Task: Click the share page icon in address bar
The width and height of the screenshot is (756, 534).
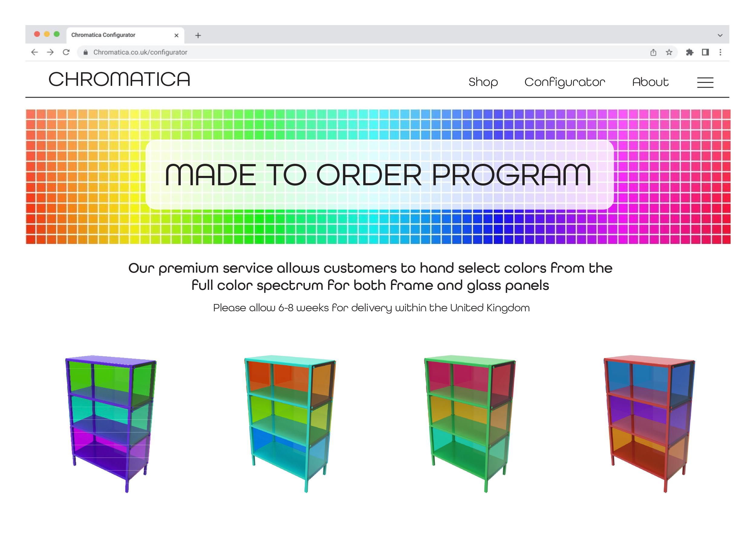Action: point(653,52)
